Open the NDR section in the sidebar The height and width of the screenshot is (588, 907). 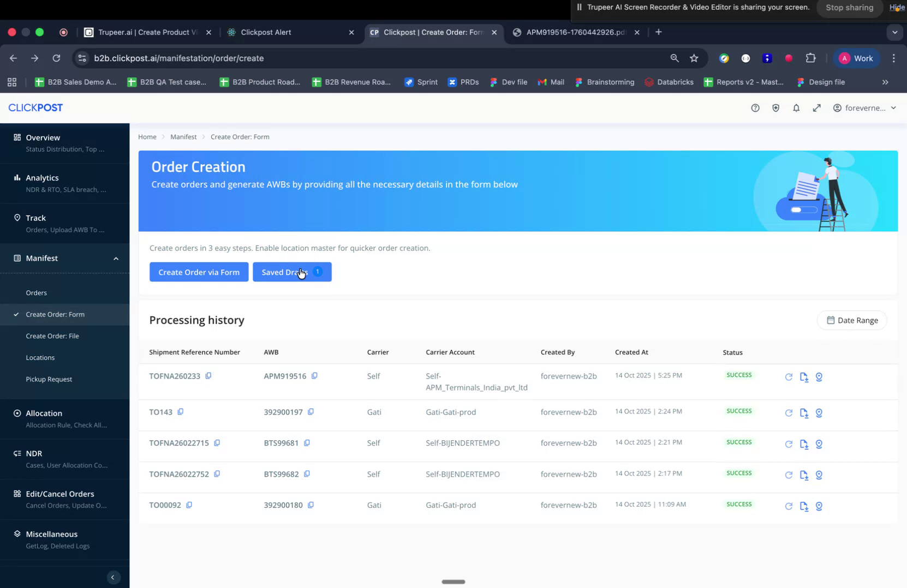point(34,453)
